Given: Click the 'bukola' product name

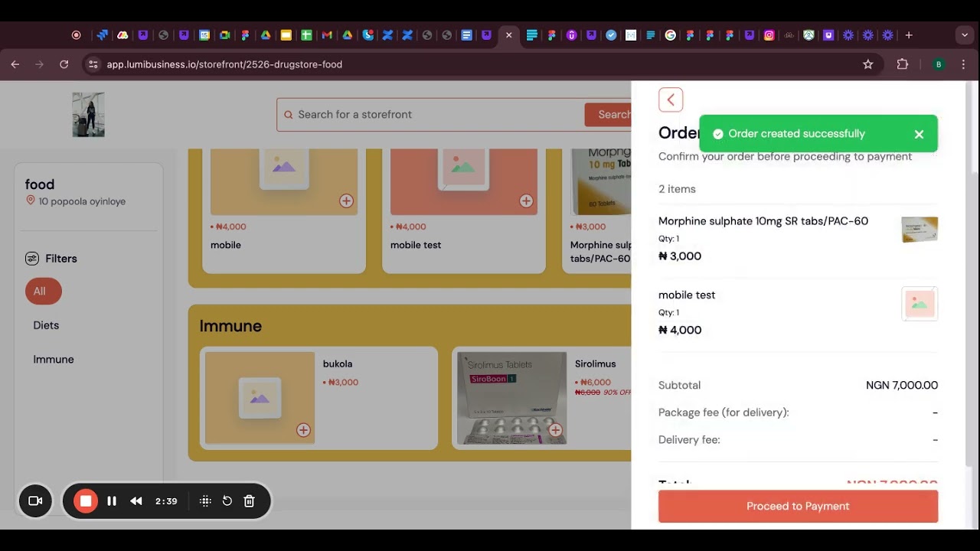Looking at the screenshot, I should (x=338, y=364).
